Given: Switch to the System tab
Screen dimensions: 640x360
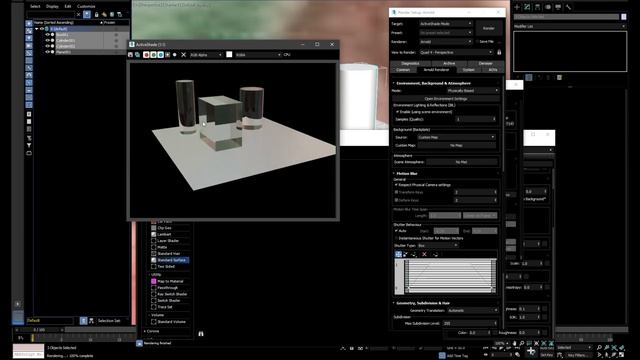Looking at the screenshot, I should (468, 70).
